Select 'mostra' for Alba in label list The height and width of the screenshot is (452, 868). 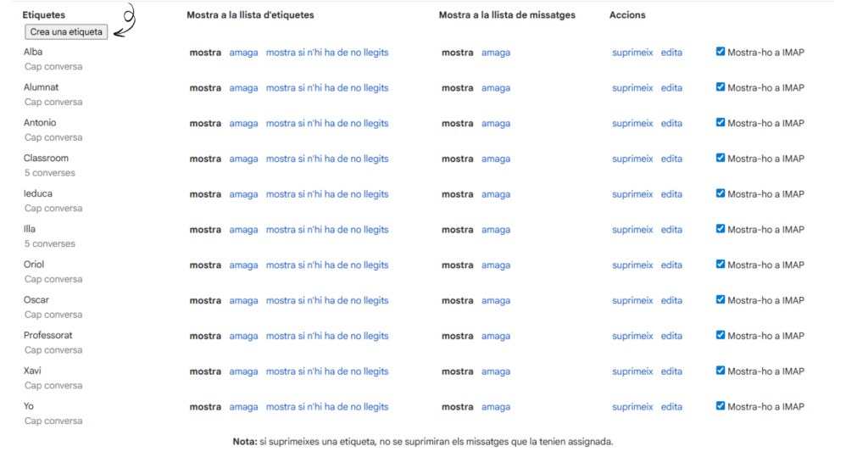pyautogui.click(x=205, y=53)
